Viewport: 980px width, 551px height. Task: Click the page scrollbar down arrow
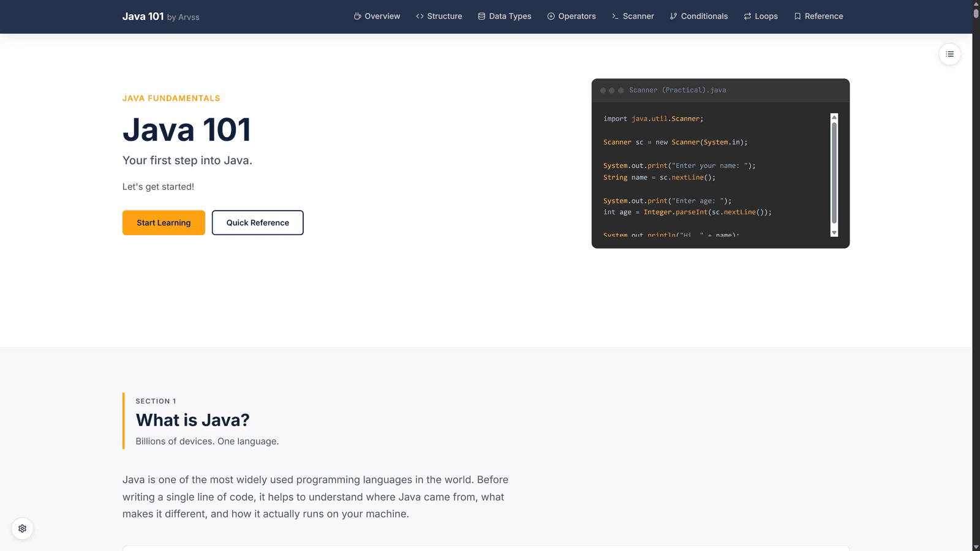pos(976,547)
